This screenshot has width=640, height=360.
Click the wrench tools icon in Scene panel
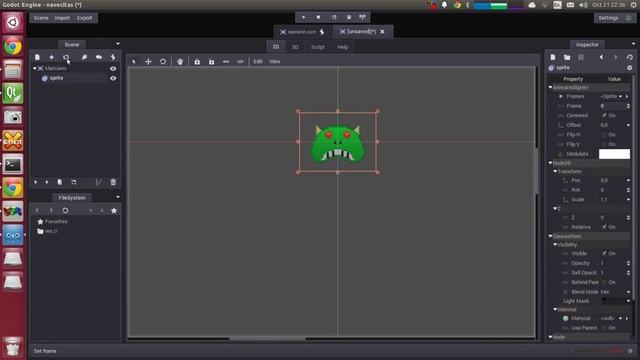[x=84, y=57]
